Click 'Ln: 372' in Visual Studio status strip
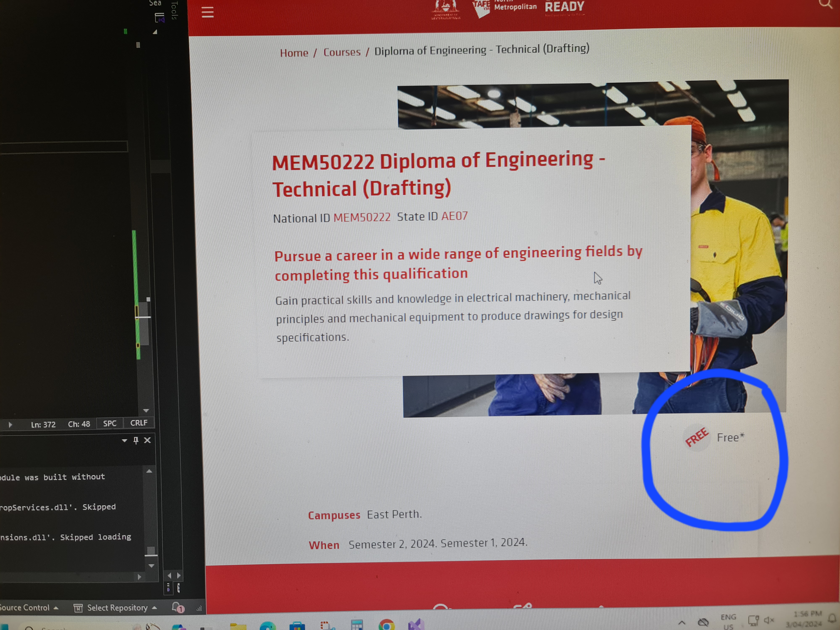 coord(43,424)
